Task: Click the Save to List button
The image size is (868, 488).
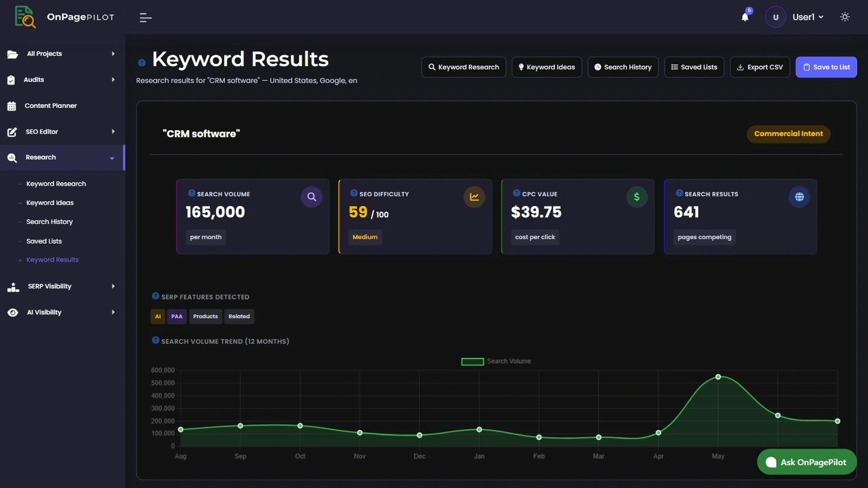Action: 826,67
